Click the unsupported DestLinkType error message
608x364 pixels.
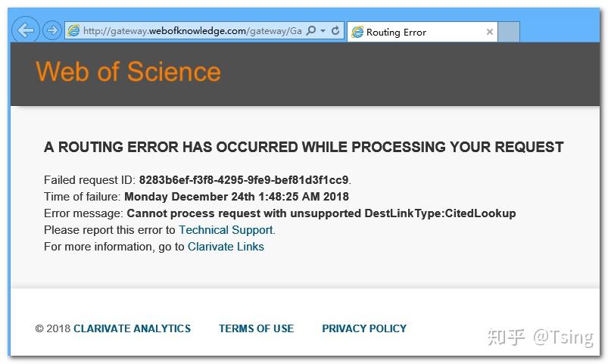click(321, 213)
